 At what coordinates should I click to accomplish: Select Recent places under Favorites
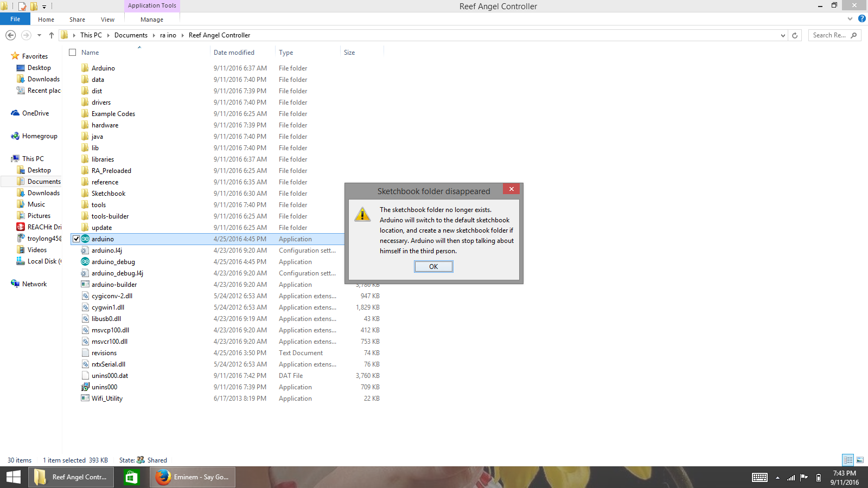click(39, 91)
